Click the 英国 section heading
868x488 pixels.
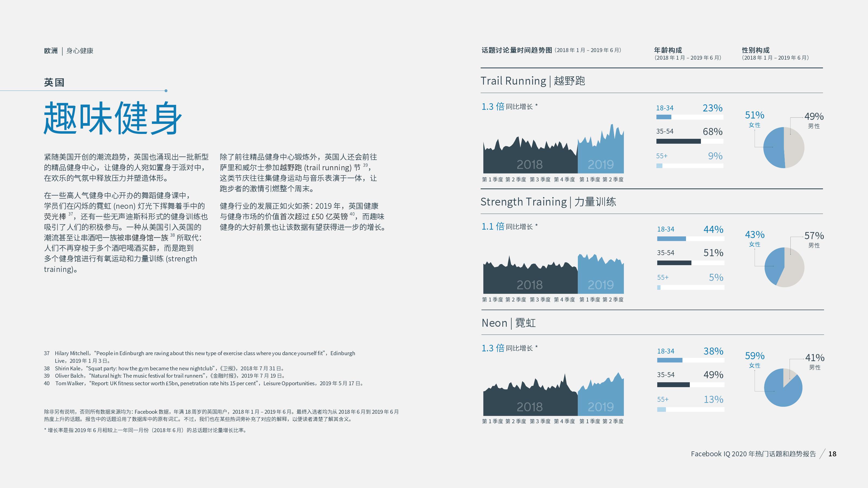click(x=54, y=82)
